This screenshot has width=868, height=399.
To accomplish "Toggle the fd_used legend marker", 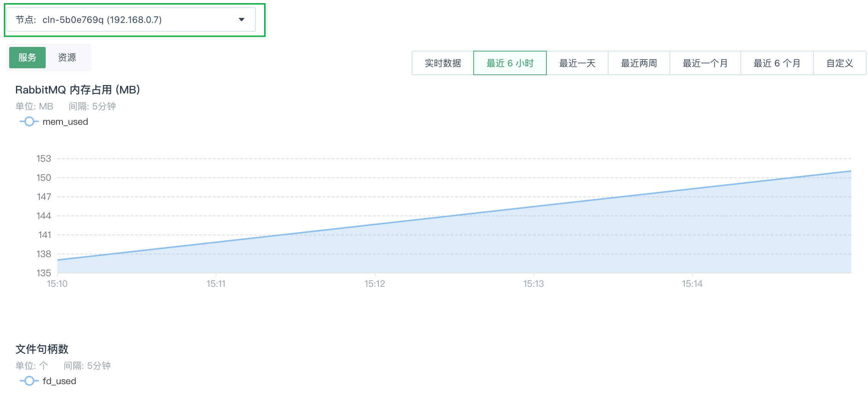I will (x=29, y=381).
